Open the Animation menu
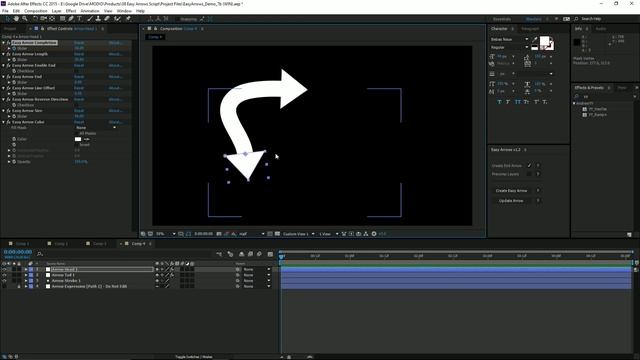This screenshot has height=360, width=640. [x=90, y=11]
